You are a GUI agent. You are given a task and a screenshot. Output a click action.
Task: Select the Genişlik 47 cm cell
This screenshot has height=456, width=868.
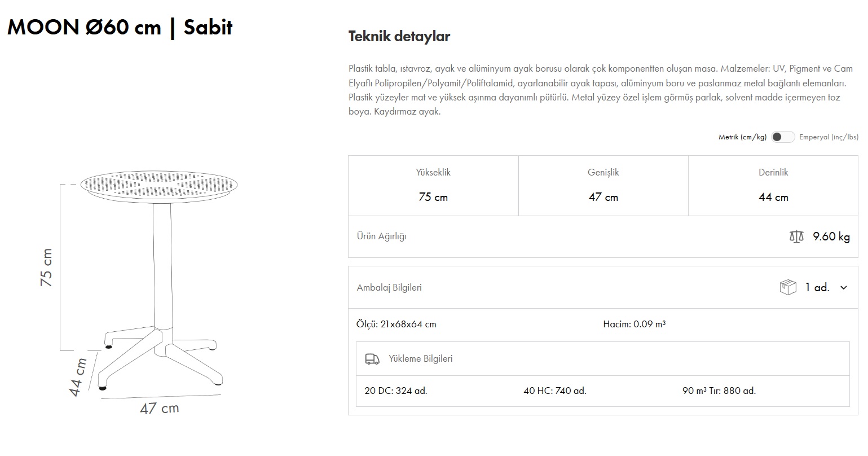coord(603,186)
